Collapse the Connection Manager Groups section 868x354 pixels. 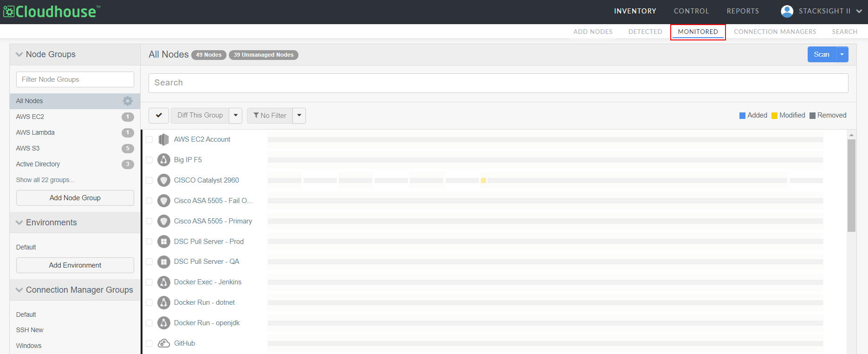[19, 290]
